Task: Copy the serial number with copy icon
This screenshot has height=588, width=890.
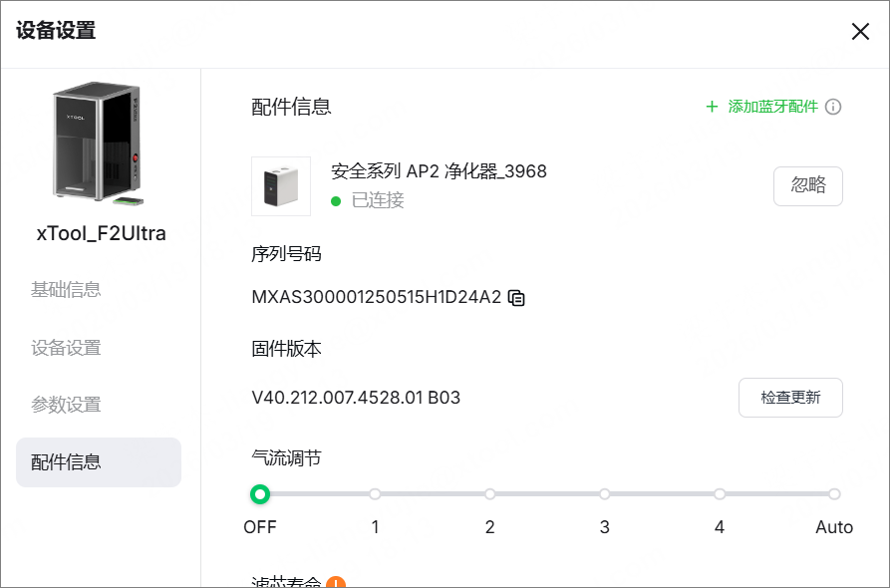Action: click(516, 297)
